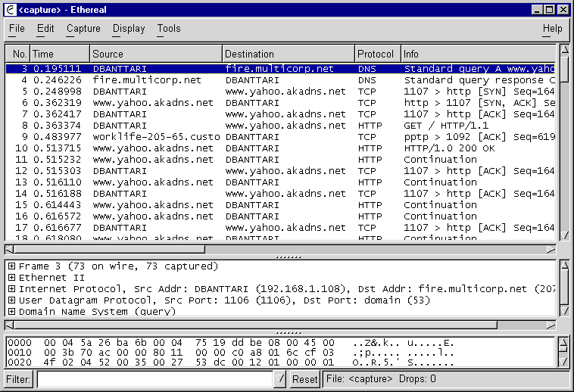This screenshot has height=392, width=574.
Task: Open the Edit menu
Action: 45,29
